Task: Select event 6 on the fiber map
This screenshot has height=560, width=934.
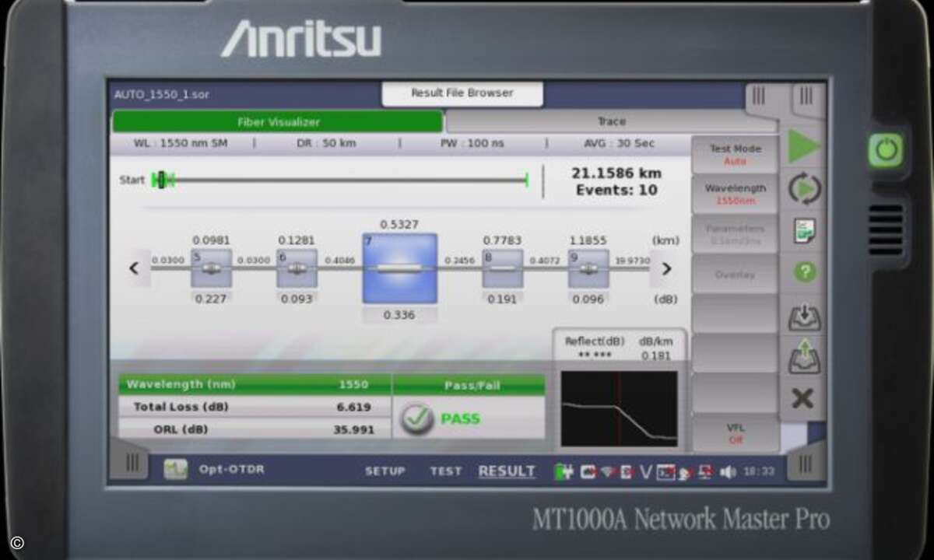Action: click(297, 268)
